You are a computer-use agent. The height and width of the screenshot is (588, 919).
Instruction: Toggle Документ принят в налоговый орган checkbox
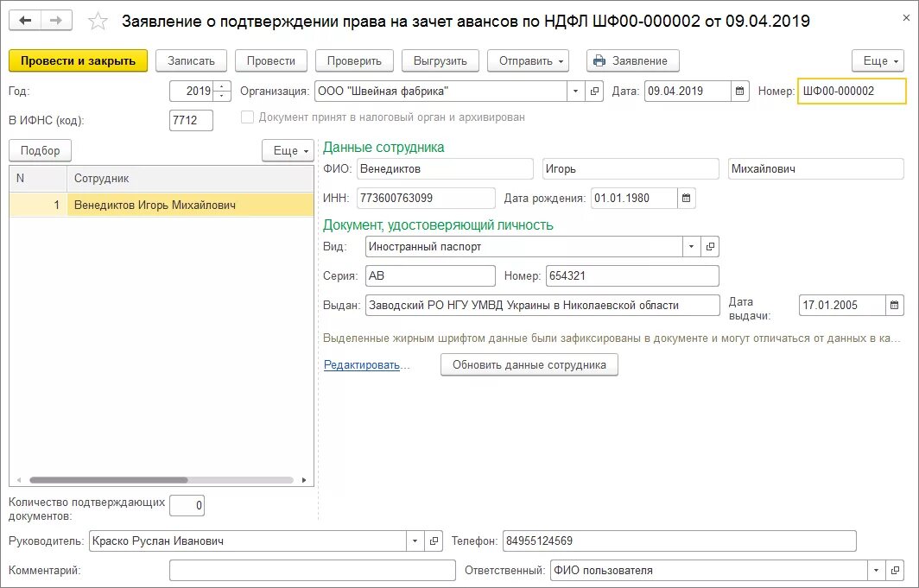[247, 117]
